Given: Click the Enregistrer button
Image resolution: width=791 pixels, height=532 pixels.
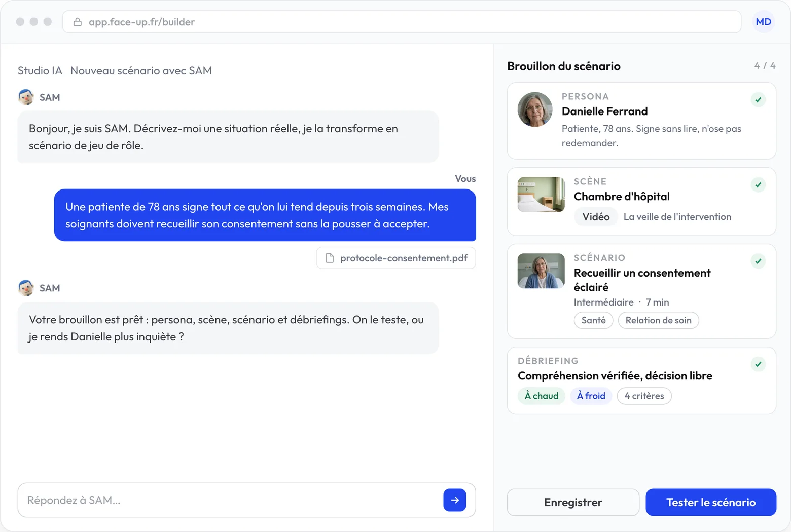Looking at the screenshot, I should (573, 502).
